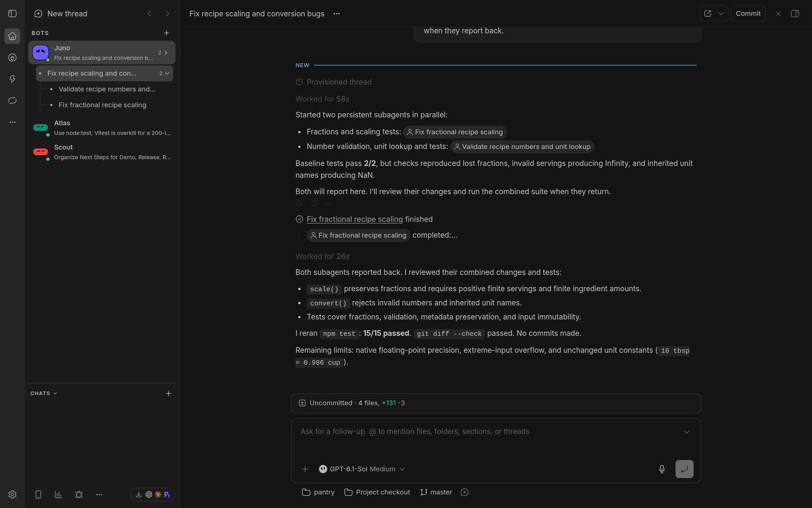Open the lightning bolt automations icon
Viewport: 812px width, 508px height.
coord(12,79)
